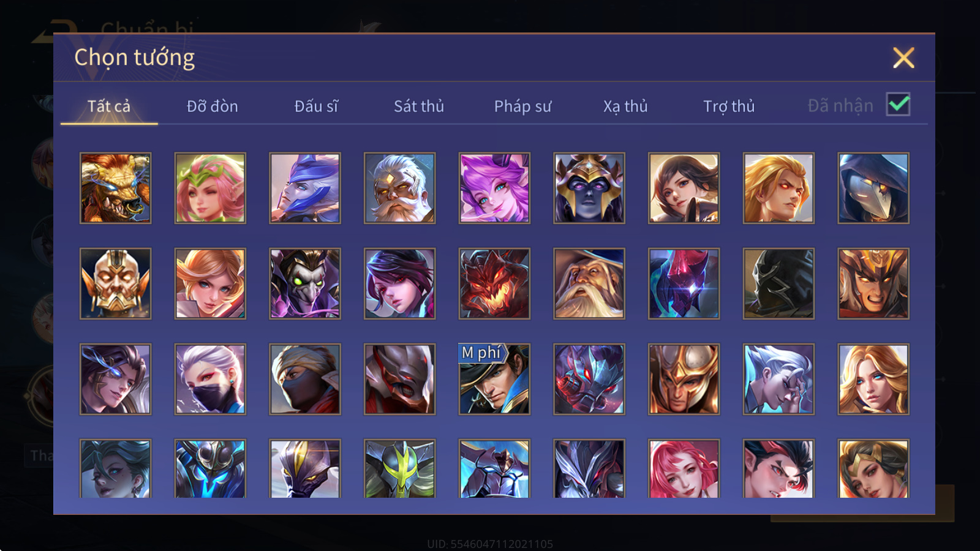Screen dimensions: 980x551
Task: Close the 'Chọn tướng' dialog
Action: pos(903,58)
